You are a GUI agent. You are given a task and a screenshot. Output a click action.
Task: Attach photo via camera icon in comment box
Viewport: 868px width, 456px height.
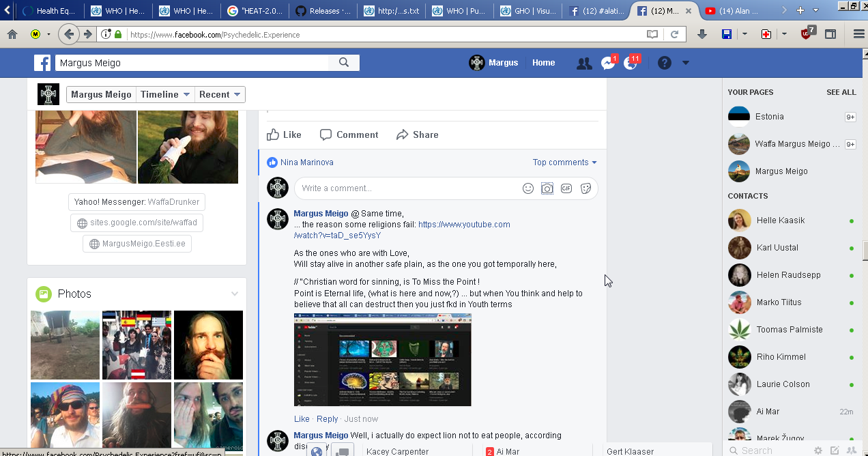pos(547,188)
